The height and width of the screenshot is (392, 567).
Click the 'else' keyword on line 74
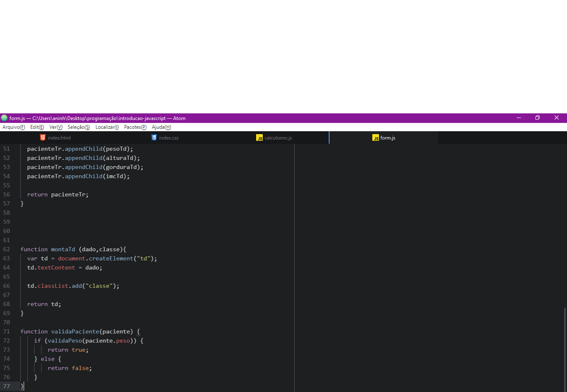(x=48, y=359)
